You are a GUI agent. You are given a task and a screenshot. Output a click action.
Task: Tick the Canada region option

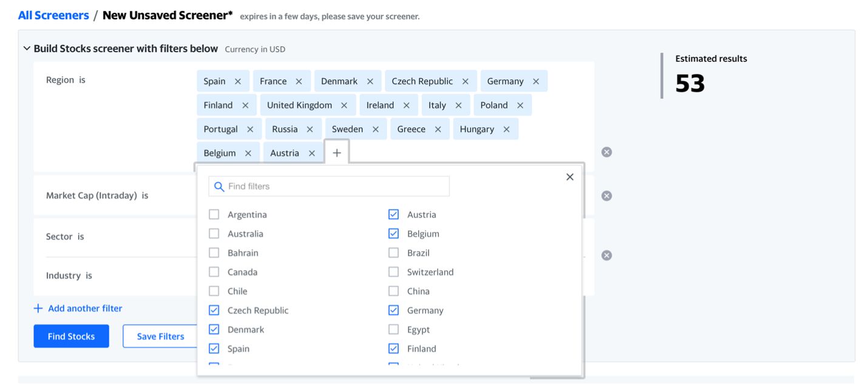tap(214, 272)
